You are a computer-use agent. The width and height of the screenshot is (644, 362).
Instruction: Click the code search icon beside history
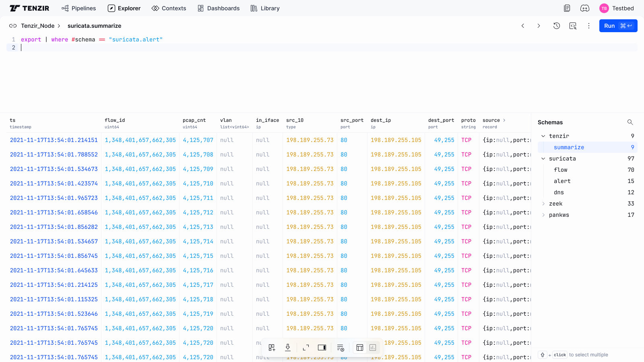click(573, 26)
